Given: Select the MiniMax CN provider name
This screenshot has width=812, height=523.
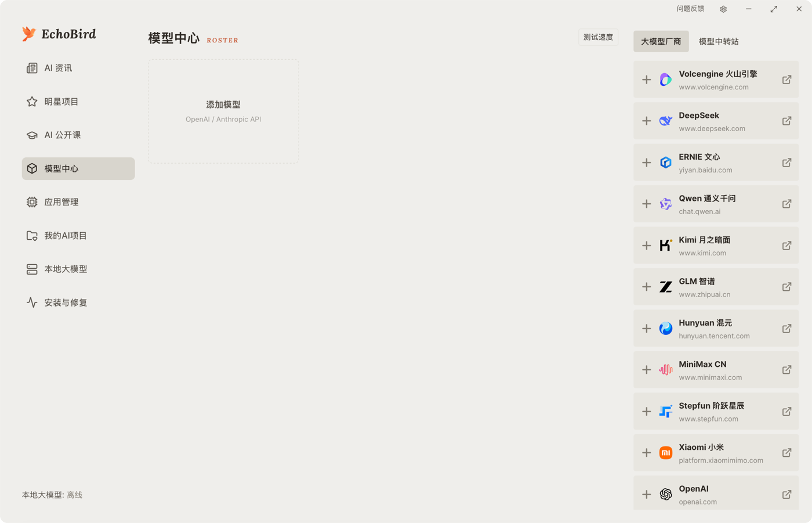Looking at the screenshot, I should pos(702,365).
